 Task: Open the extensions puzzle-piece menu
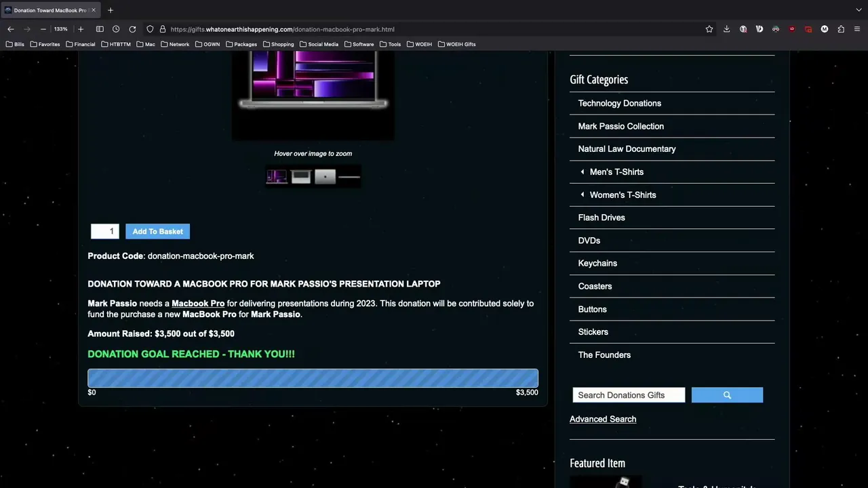(x=841, y=29)
